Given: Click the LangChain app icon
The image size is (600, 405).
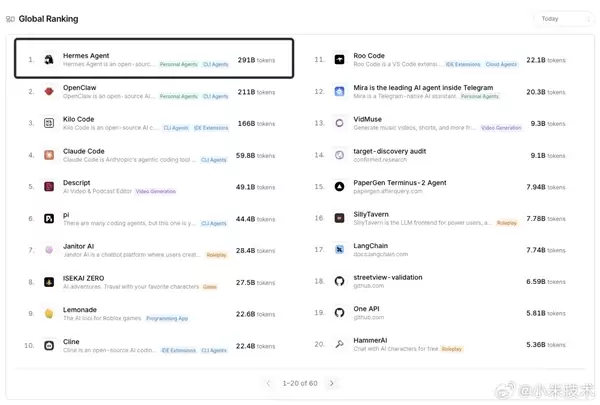Looking at the screenshot, I should (339, 250).
